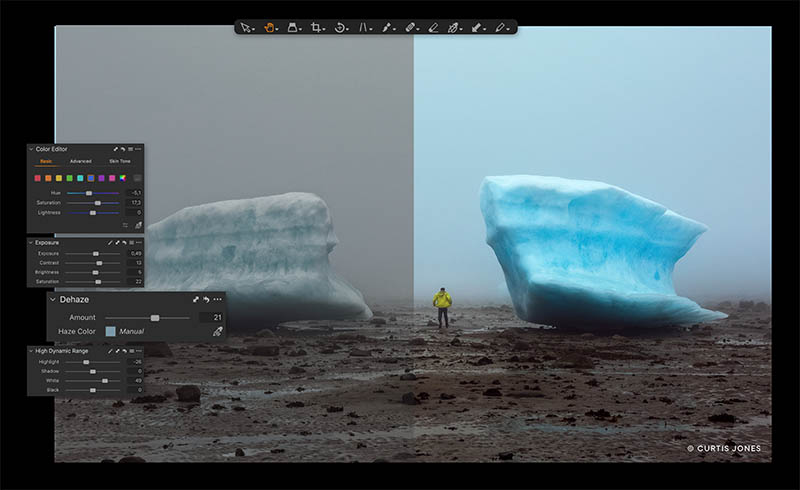Open the Dehaze panel three-dots menu
800x490 pixels.
point(218,300)
